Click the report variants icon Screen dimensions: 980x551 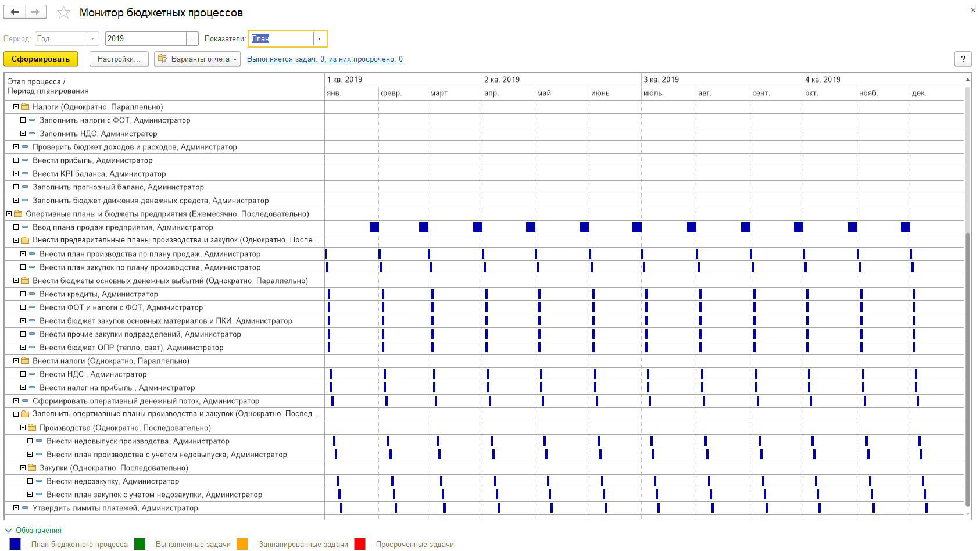(x=163, y=59)
